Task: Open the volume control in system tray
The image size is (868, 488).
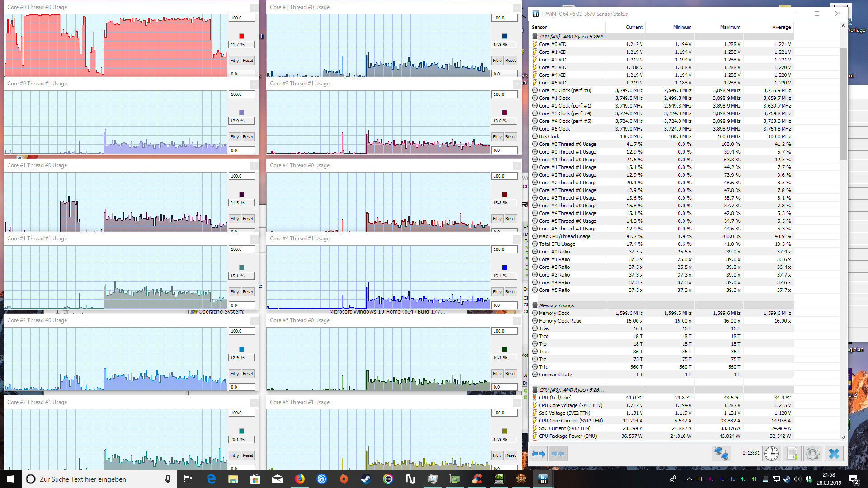Action: [797, 479]
